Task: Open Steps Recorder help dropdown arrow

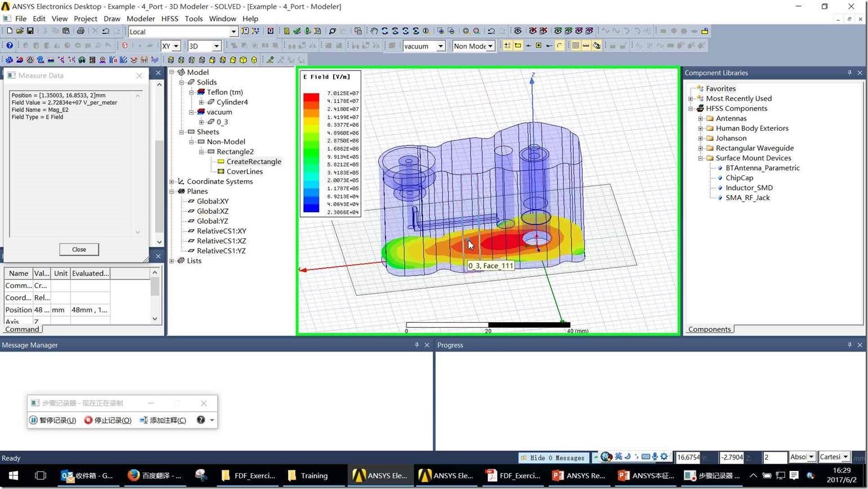Action: 212,420
